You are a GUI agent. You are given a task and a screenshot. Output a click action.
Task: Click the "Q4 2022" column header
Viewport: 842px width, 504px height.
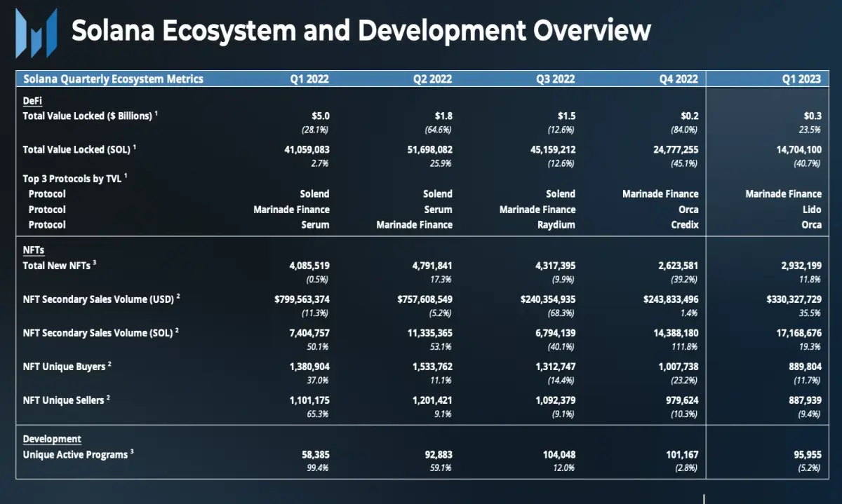pyautogui.click(x=679, y=79)
